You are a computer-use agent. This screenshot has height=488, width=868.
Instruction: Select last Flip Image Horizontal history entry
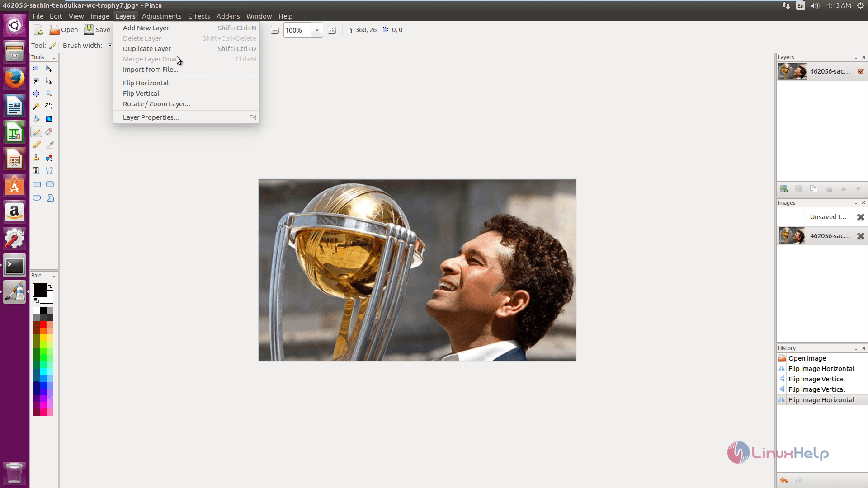pos(822,400)
